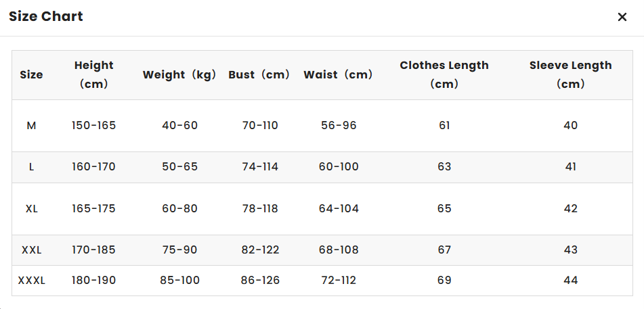
Task: Select the M size row label
Action: (x=31, y=126)
